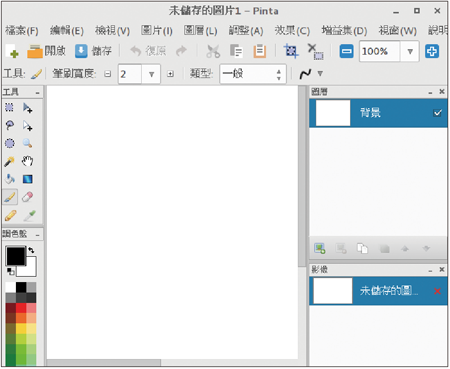Click the horizontal canvas scrollbar

click(x=104, y=363)
